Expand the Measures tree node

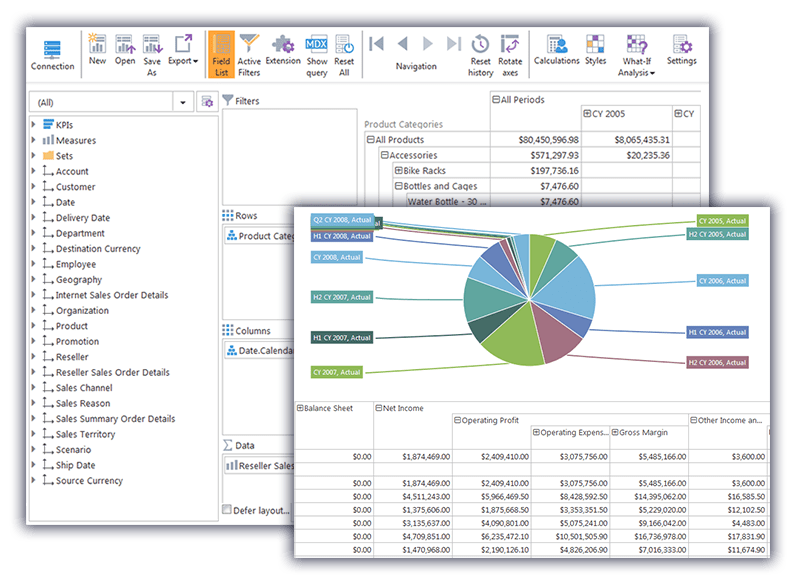[34, 140]
